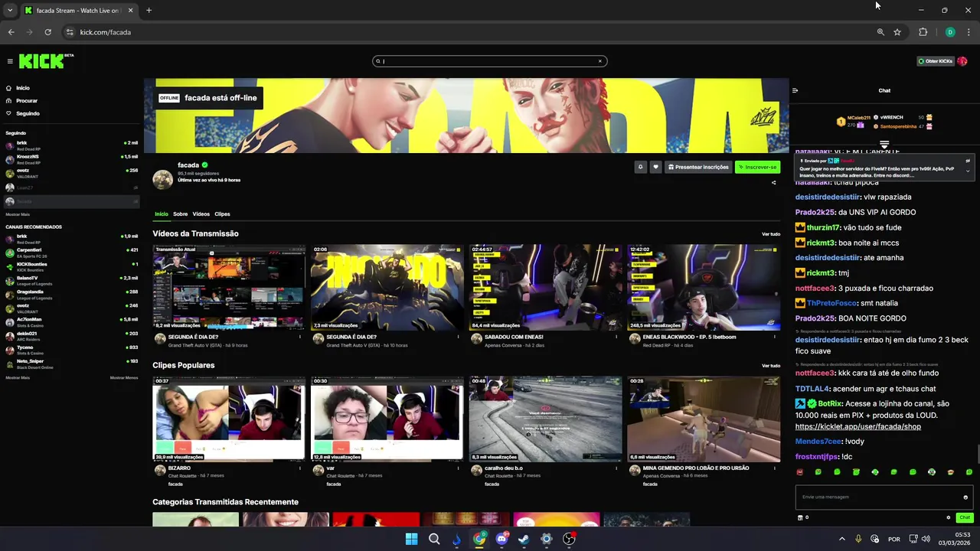Open recommended channel Ac7ionMan
The width and height of the screenshot is (980, 551).
tap(71, 321)
